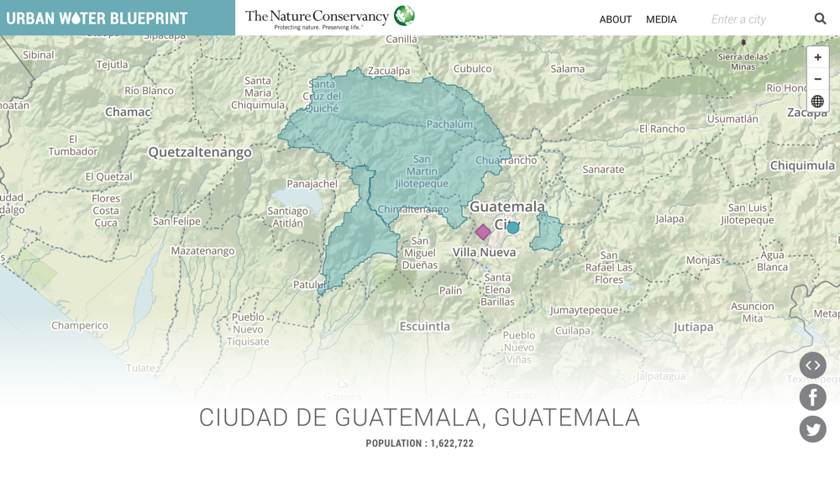This screenshot has width=840, height=504.
Task: Share on Twitter icon
Action: [x=812, y=429]
